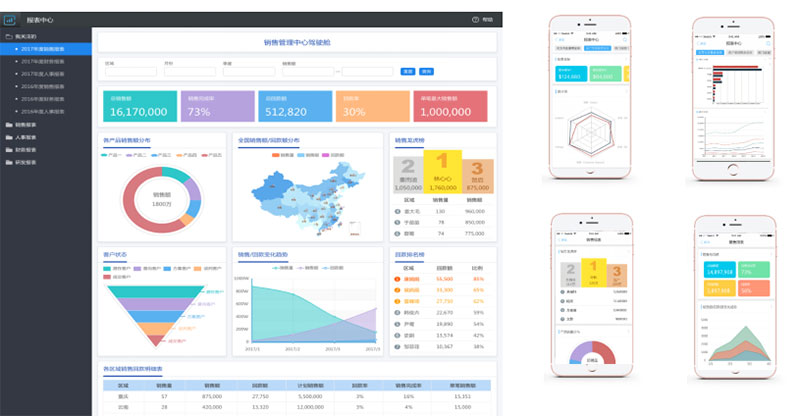Click the phone mockup showing the radar chart
Screen dimensions: 800x416
[590, 97]
